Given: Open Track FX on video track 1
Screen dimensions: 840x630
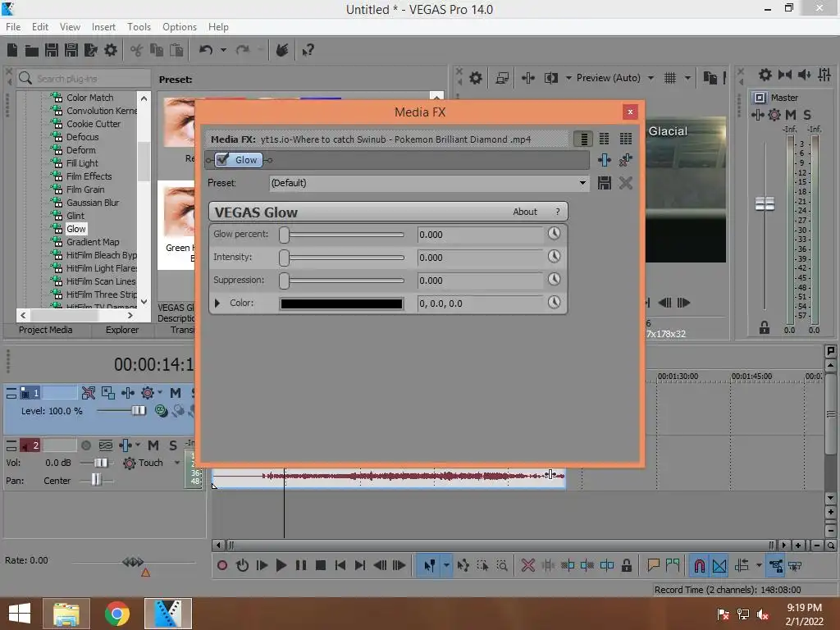Looking at the screenshot, I should click(x=127, y=393).
